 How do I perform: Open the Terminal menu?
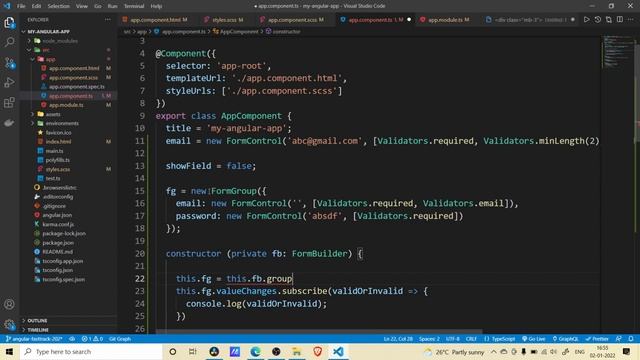coord(134,6)
